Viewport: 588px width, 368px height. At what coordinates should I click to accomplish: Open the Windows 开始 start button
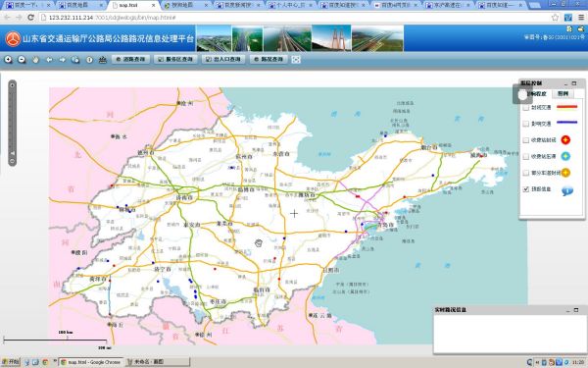pos(11,362)
